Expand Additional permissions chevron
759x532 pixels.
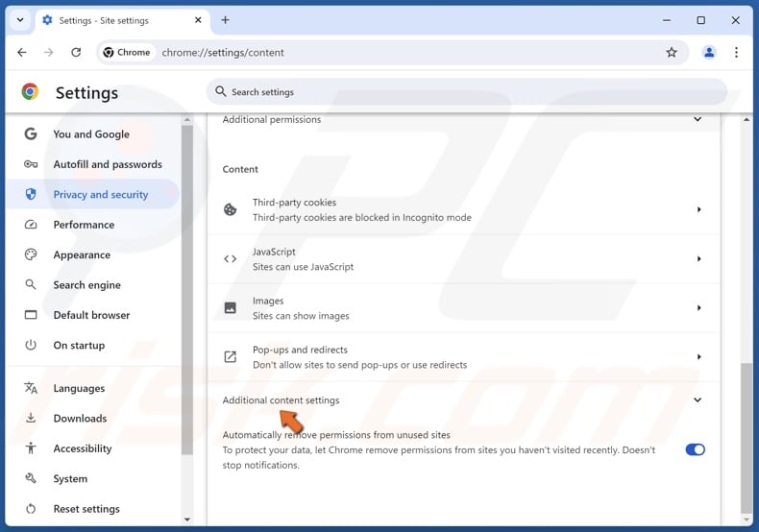coord(698,119)
